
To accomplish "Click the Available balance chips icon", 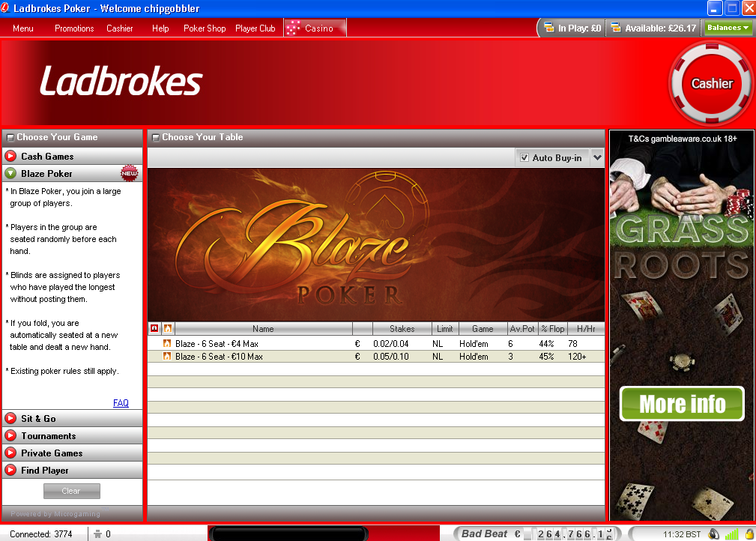I will pyautogui.click(x=616, y=28).
